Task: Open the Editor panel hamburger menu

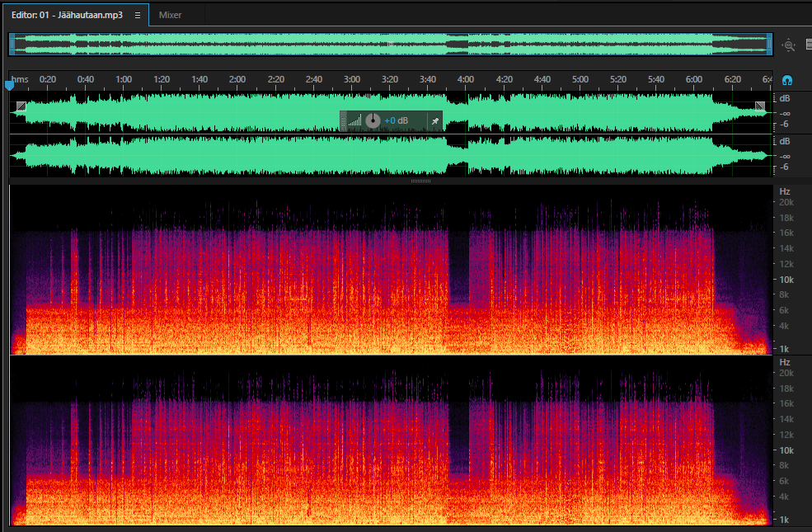Action: pyautogui.click(x=137, y=15)
